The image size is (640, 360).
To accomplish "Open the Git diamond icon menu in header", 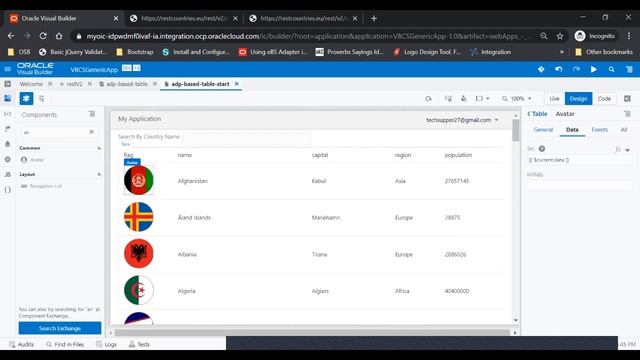I will pyautogui.click(x=541, y=69).
